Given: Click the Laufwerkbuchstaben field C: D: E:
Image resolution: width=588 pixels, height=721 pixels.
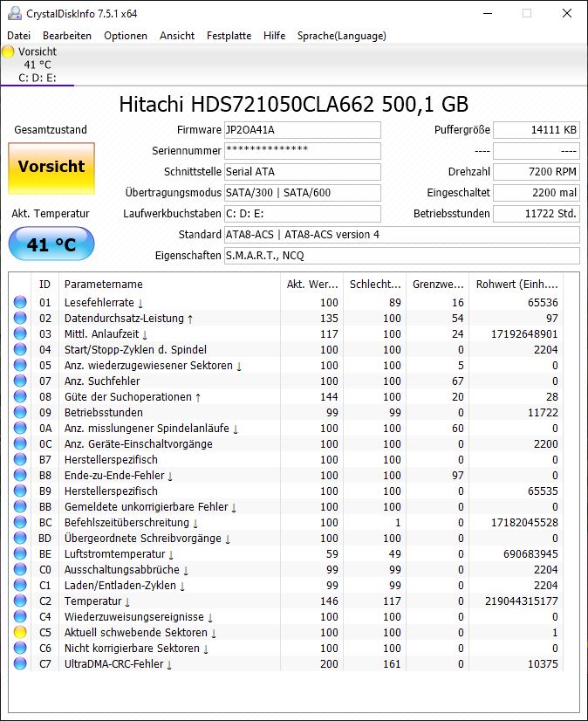Looking at the screenshot, I should coord(303,214).
